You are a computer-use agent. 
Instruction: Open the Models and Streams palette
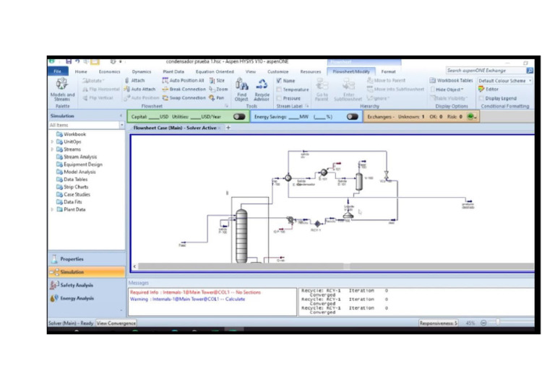coord(62,89)
